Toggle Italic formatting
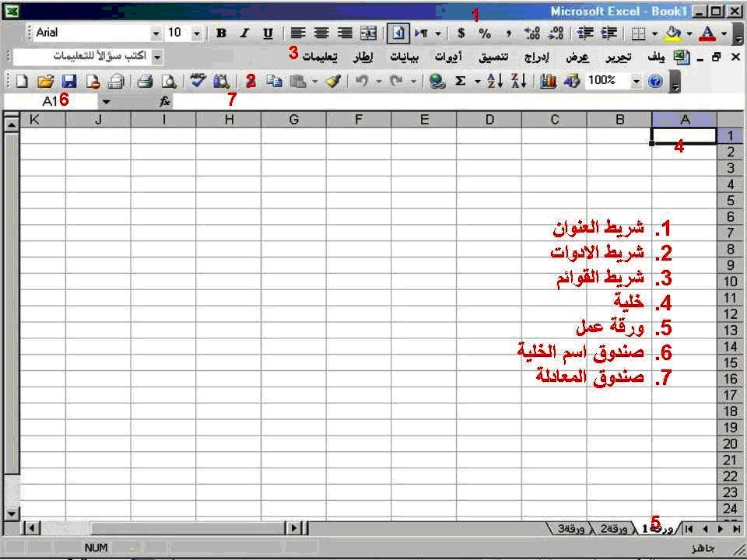The width and height of the screenshot is (747, 560). (x=244, y=33)
